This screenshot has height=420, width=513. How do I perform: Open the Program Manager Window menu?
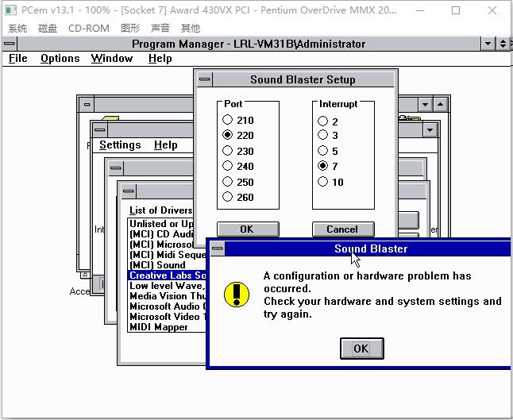pos(112,59)
